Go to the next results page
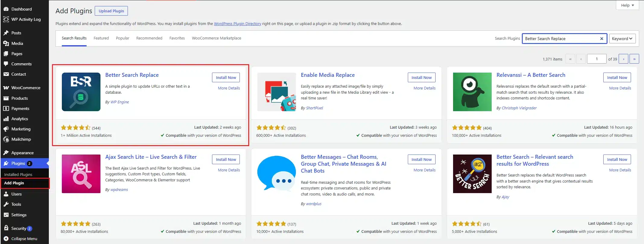The width and height of the screenshot is (644, 244). pos(623,59)
